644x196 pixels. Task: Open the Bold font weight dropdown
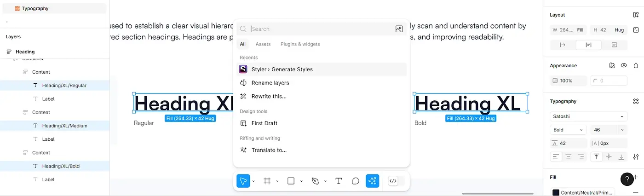point(568,130)
